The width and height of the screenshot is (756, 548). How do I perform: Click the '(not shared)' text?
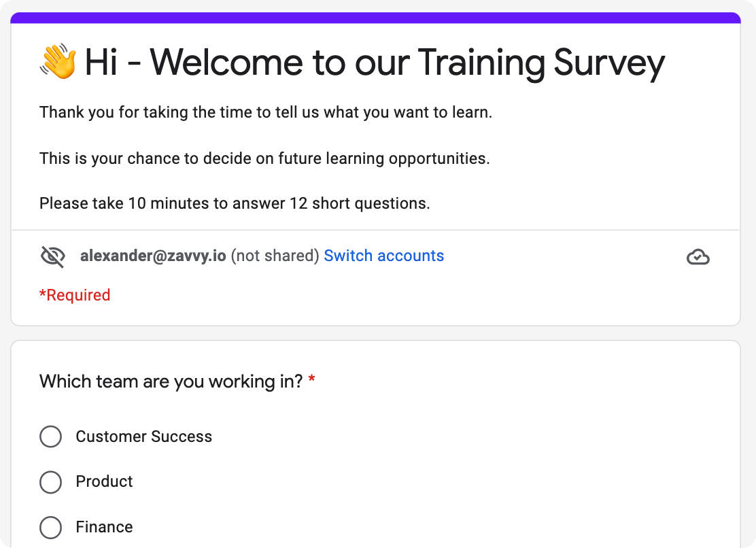point(275,256)
